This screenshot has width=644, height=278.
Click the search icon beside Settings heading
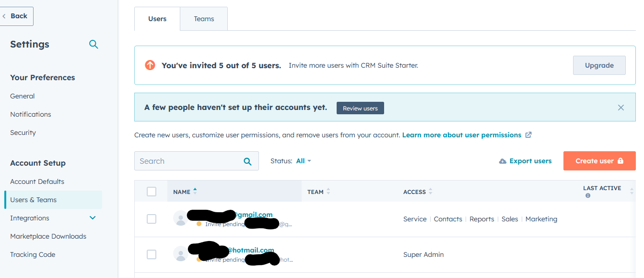[94, 44]
